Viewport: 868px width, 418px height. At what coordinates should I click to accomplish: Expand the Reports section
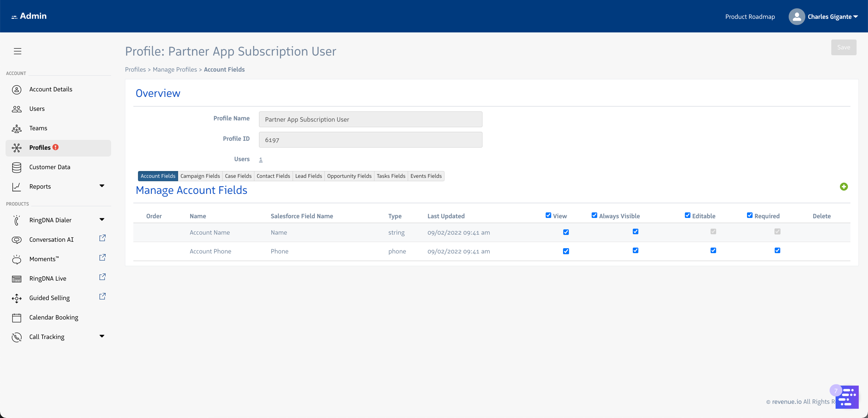[102, 186]
